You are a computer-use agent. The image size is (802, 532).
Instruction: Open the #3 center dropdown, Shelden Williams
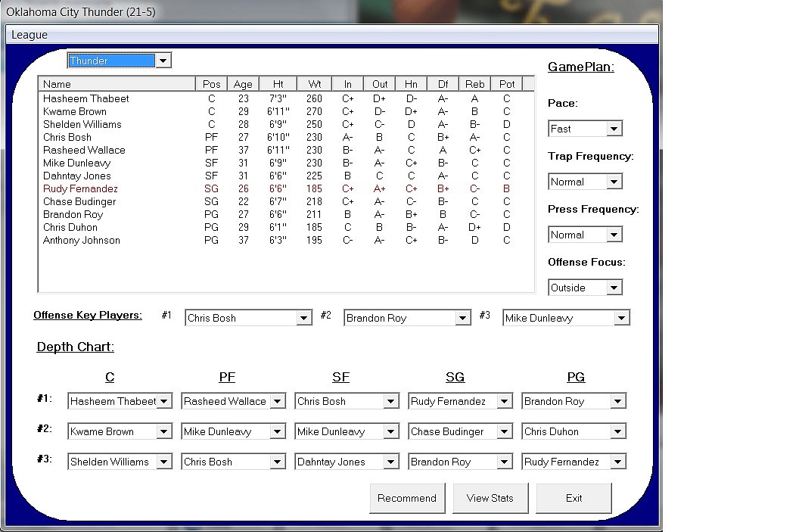click(120, 462)
